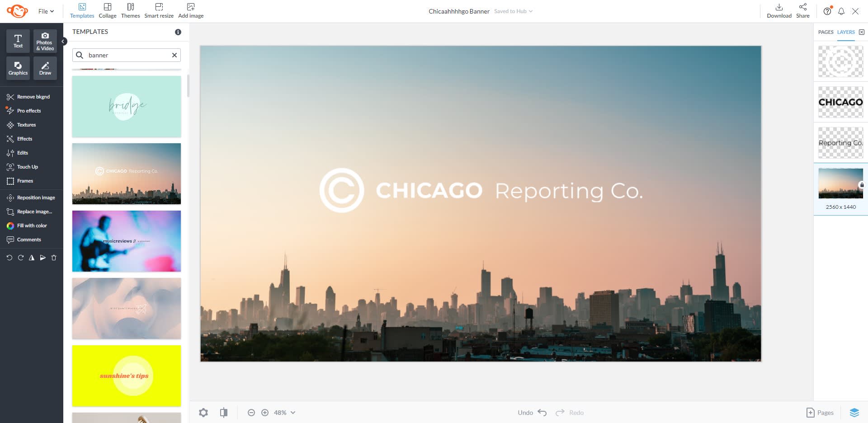Open the Themes option
The image size is (868, 423).
(130, 11)
